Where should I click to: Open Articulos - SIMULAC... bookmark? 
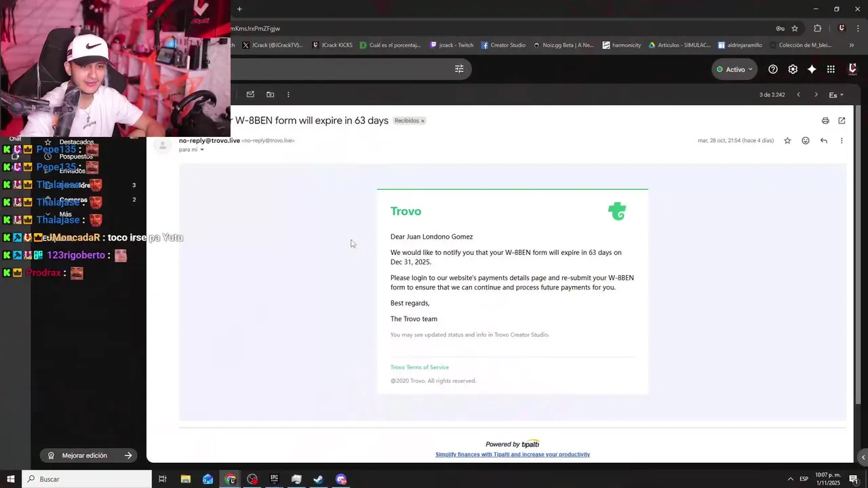click(679, 45)
